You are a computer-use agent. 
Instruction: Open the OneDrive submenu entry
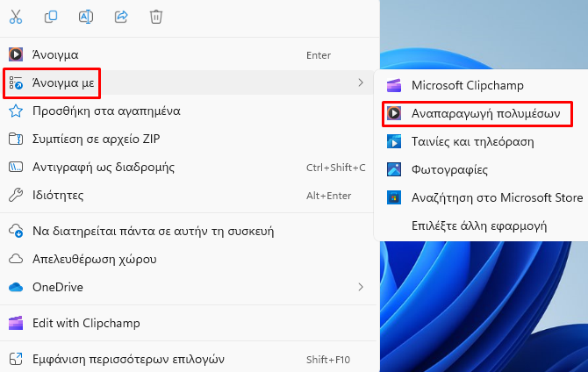(x=189, y=287)
